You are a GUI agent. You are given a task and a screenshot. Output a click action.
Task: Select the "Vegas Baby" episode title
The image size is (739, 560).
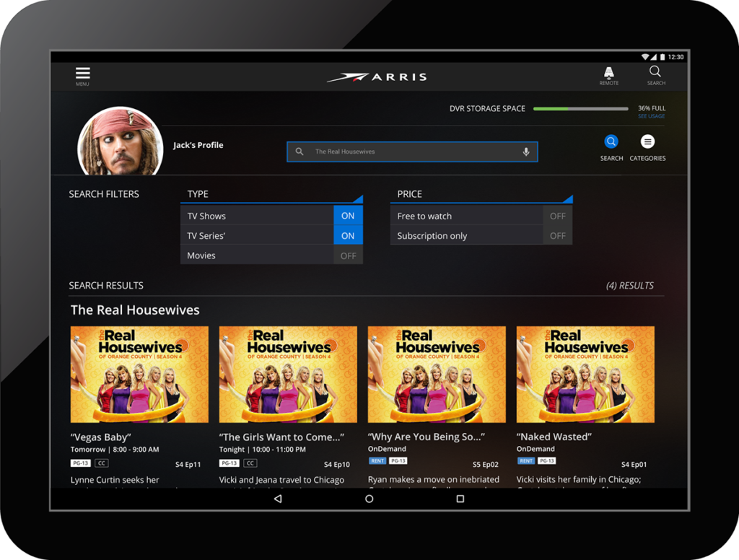point(101,437)
